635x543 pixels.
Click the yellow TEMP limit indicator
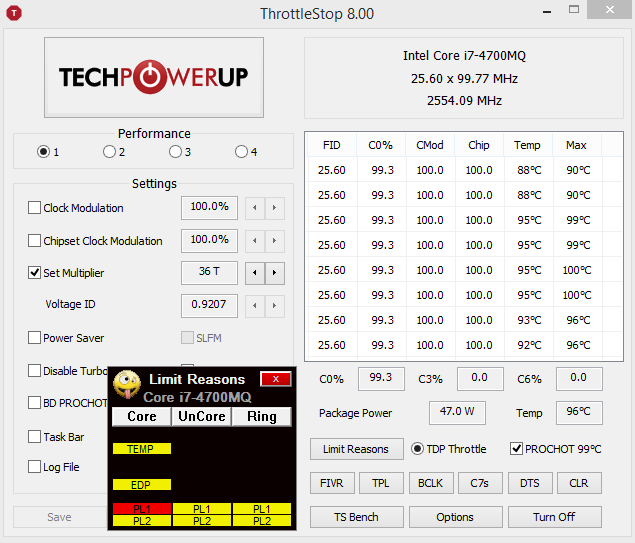[142, 449]
